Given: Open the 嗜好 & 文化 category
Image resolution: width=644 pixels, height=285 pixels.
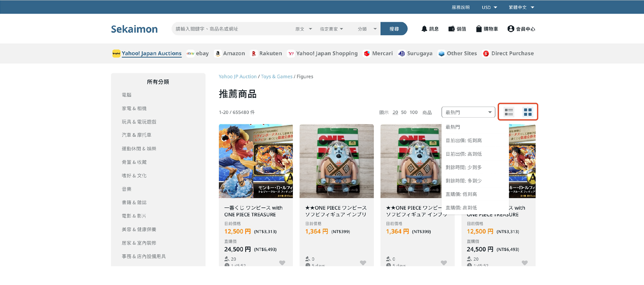Looking at the screenshot, I should [134, 175].
